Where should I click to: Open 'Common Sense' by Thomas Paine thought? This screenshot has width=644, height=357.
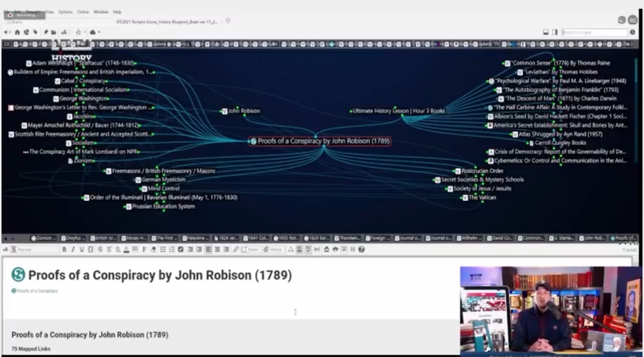(557, 63)
